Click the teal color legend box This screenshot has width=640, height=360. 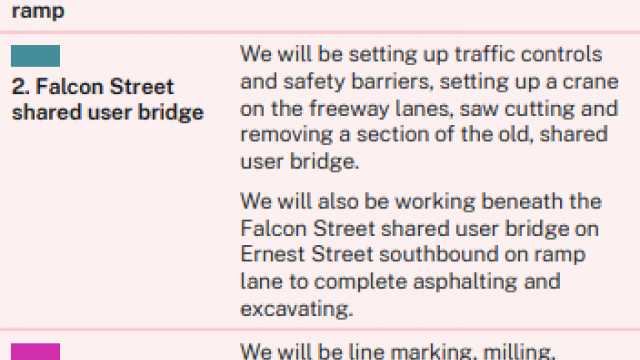pos(36,56)
